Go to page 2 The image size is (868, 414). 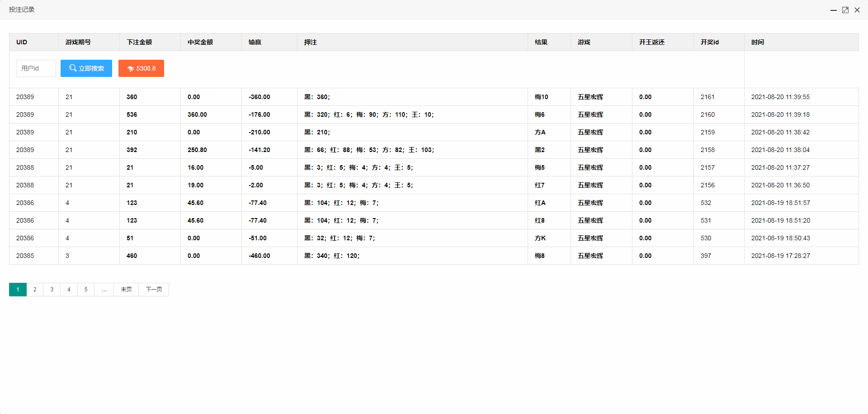(x=35, y=290)
